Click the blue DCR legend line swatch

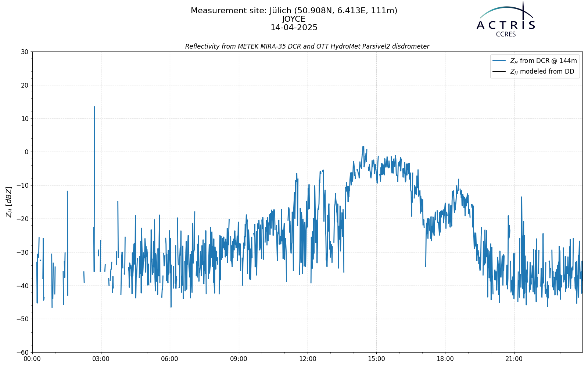(x=499, y=61)
